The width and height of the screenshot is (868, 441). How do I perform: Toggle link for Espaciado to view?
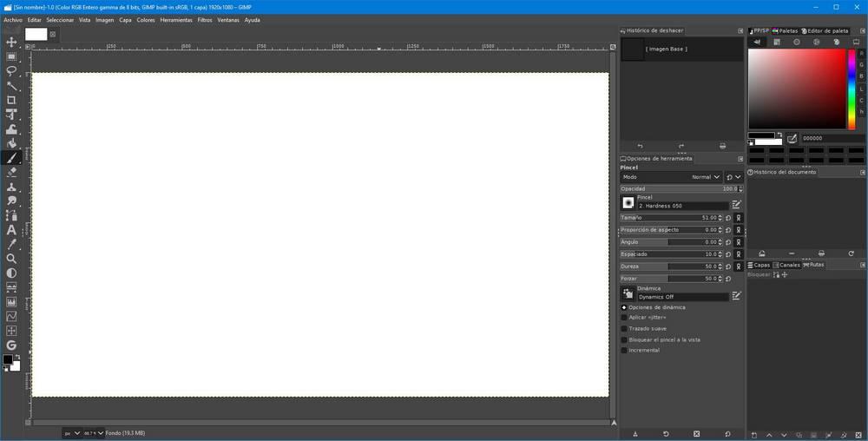(739, 254)
